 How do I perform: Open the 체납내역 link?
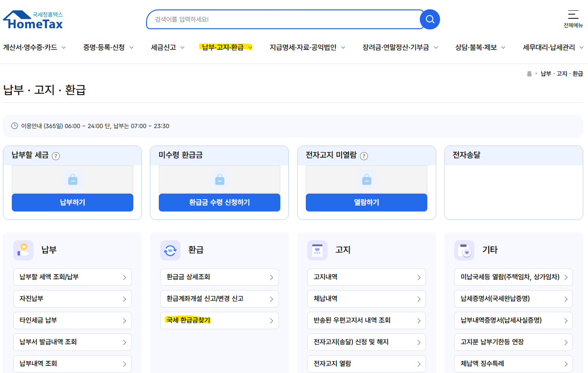[x=366, y=299]
